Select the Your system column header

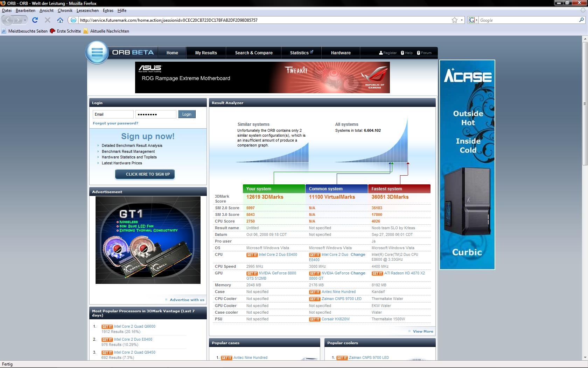pyautogui.click(x=274, y=189)
